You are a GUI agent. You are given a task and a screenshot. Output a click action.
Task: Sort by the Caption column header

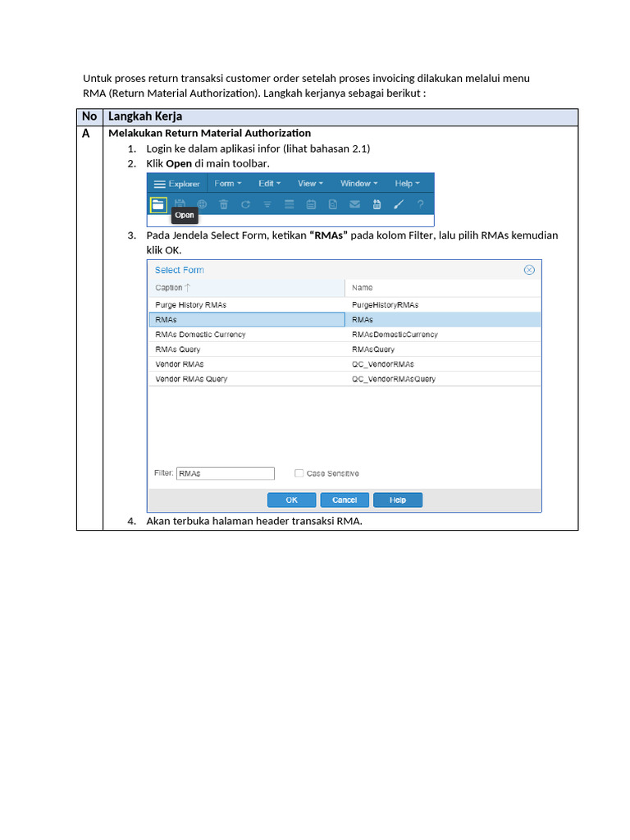pos(247,288)
